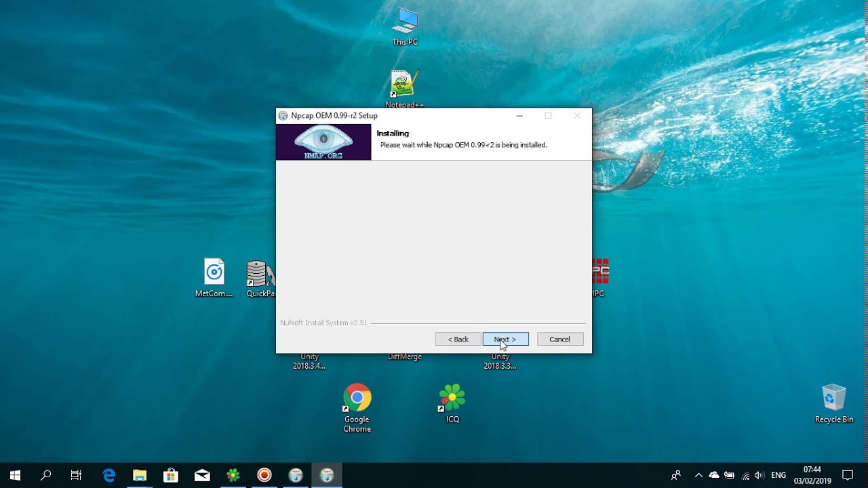Open People icon in system tray
868x488 pixels.
[676, 475]
